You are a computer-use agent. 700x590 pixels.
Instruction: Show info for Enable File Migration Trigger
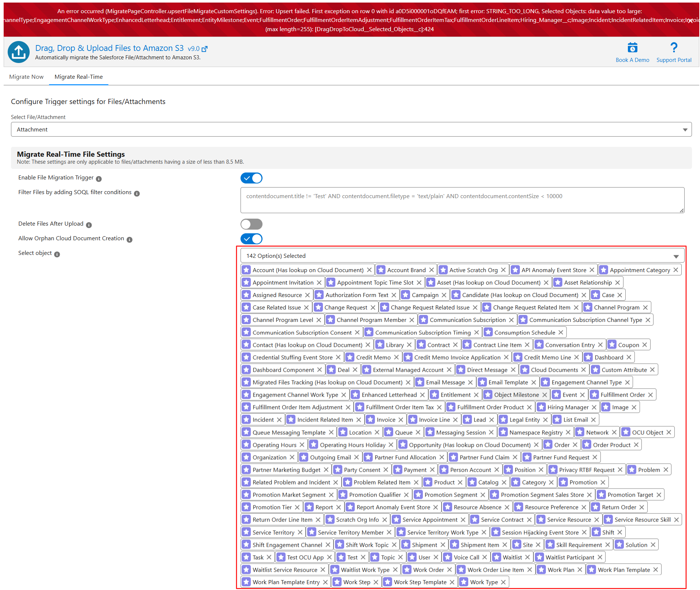click(99, 179)
